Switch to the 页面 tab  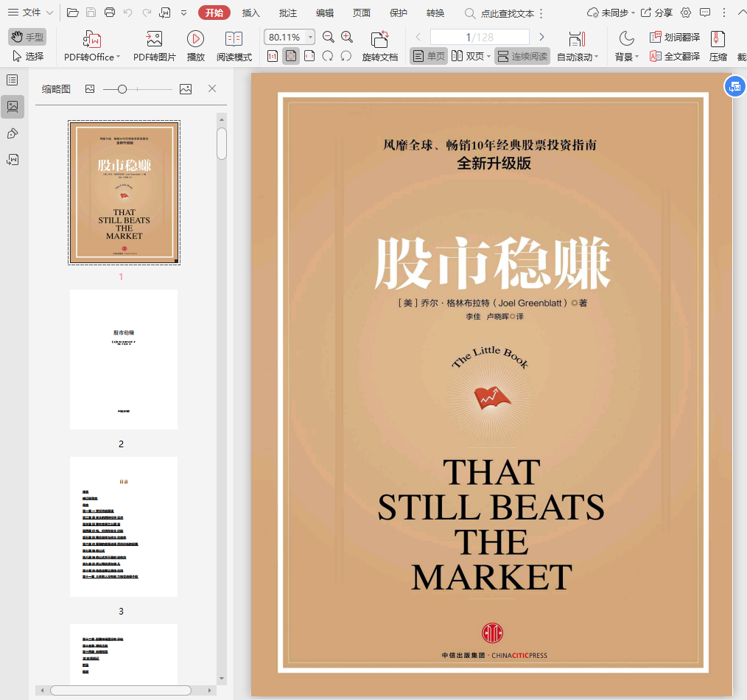pos(362,13)
